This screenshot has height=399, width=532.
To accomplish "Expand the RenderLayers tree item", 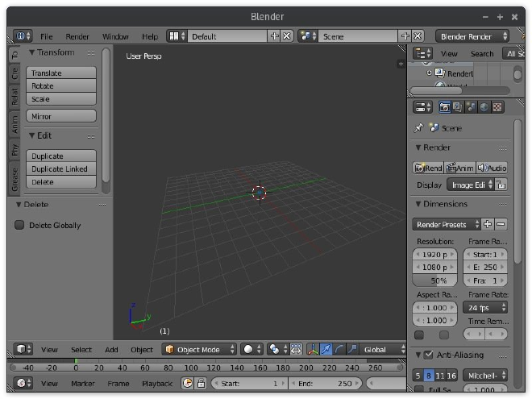I will pyautogui.click(x=429, y=73).
